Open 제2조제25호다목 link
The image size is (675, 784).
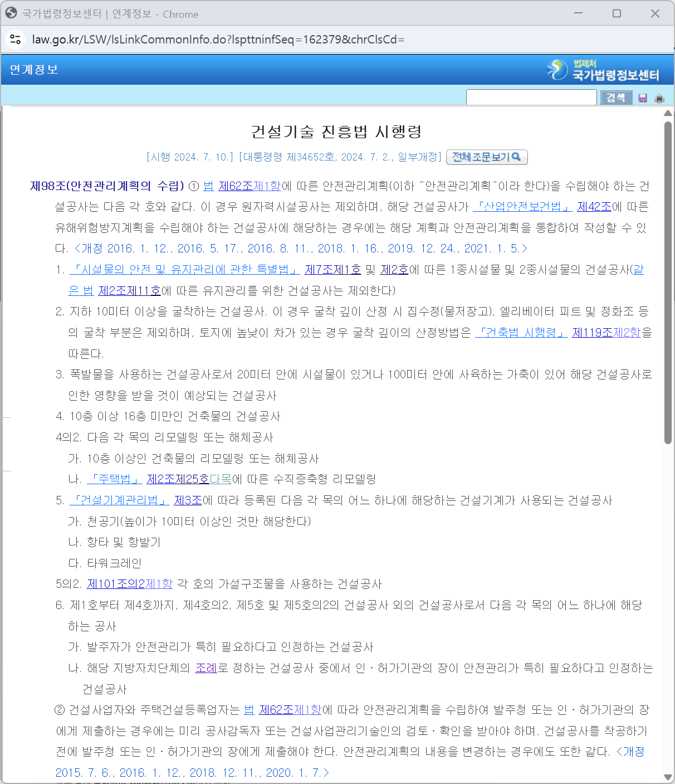189,479
